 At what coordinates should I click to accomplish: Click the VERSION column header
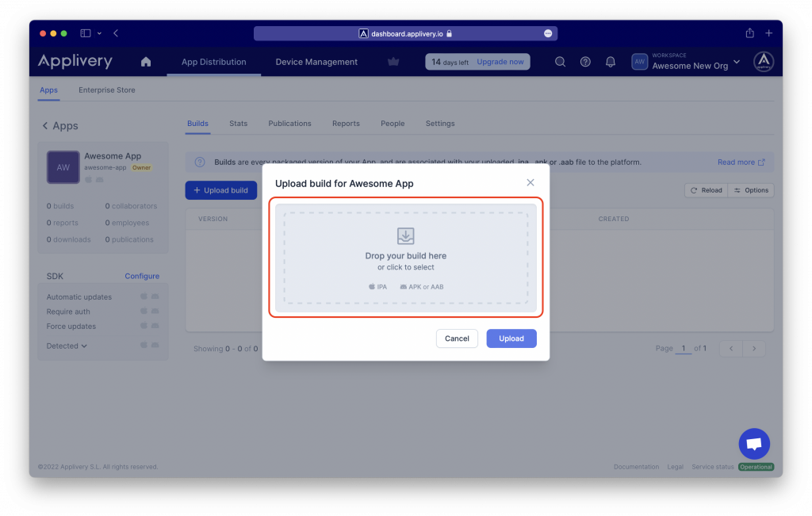[213, 219]
